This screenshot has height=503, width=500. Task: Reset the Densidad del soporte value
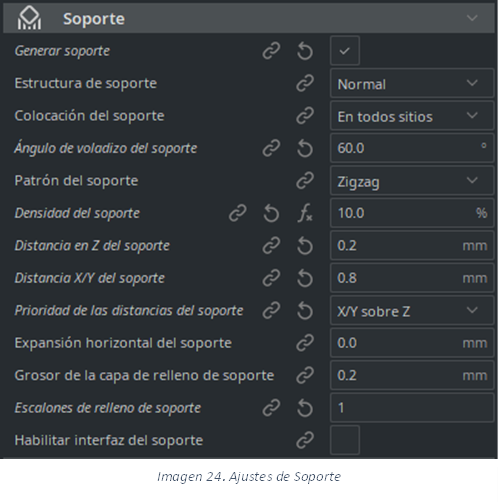click(271, 213)
